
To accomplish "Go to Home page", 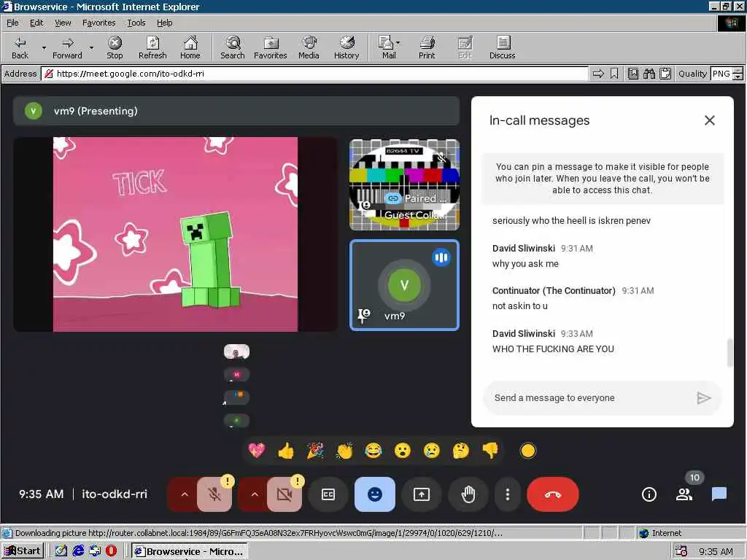I will 190,47.
